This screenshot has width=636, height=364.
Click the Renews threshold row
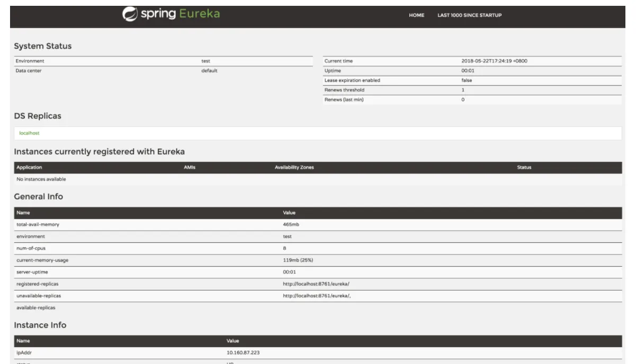pyautogui.click(x=472, y=90)
